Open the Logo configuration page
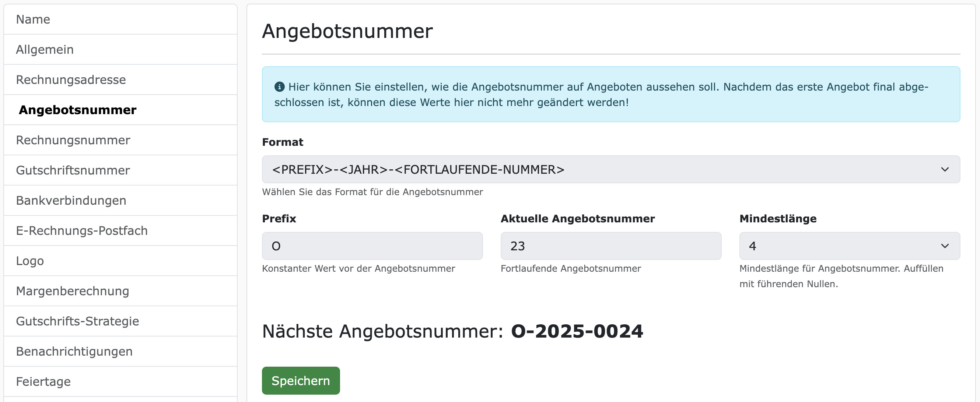The image size is (980, 402). 30,261
